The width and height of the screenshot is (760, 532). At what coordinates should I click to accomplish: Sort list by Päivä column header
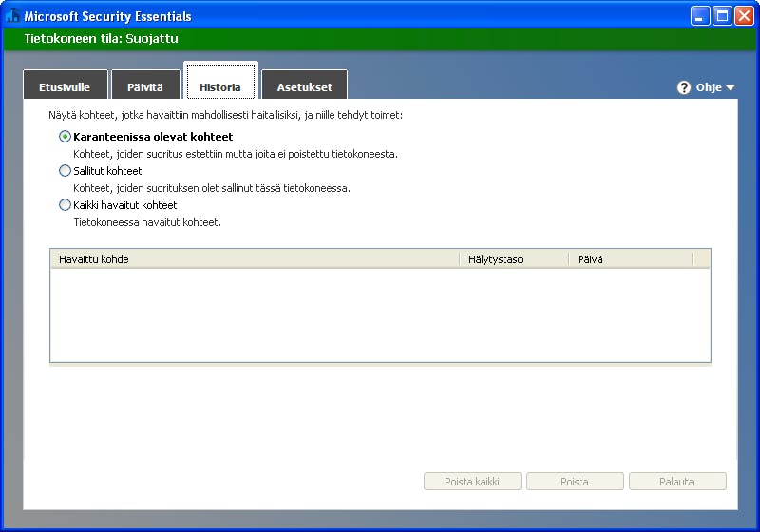point(630,259)
